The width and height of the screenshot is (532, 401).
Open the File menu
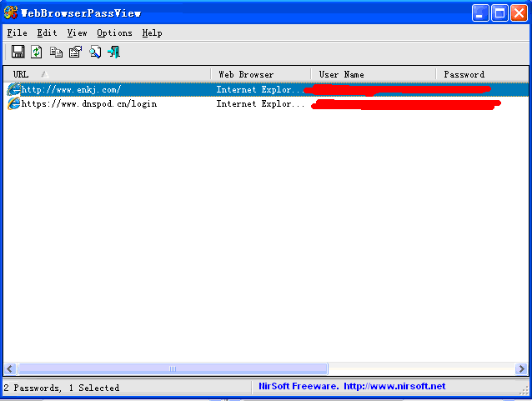coord(17,33)
